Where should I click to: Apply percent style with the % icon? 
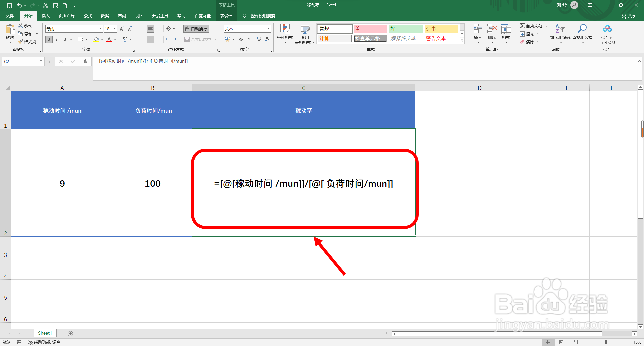point(241,39)
